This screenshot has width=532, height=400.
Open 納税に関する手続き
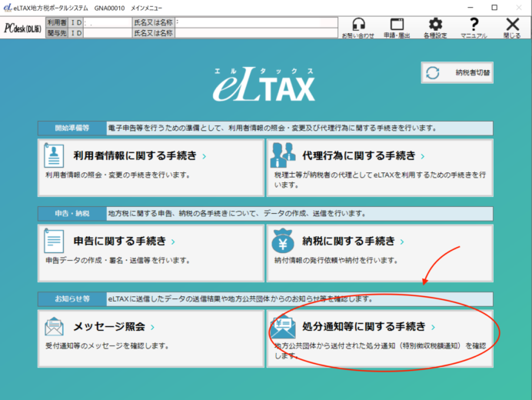click(x=380, y=253)
